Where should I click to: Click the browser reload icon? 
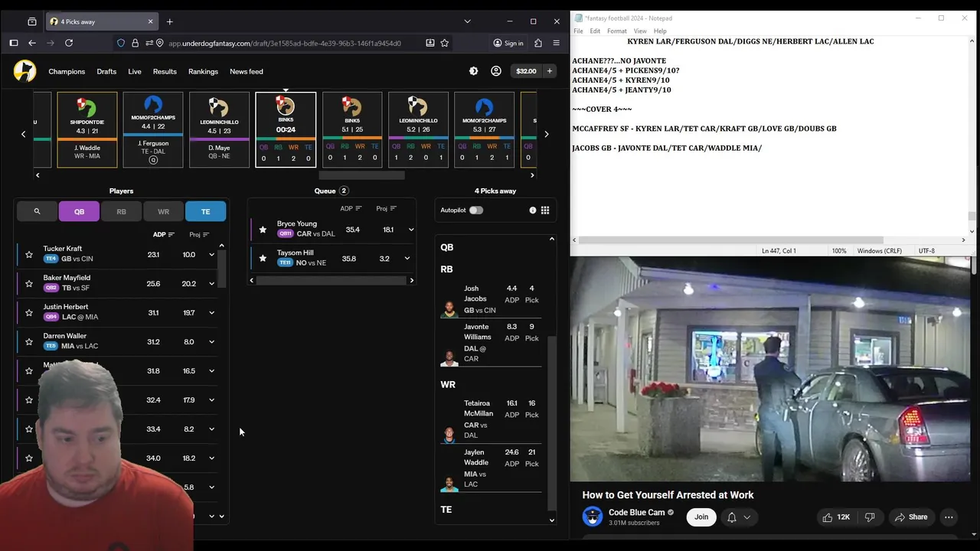pyautogui.click(x=69, y=43)
